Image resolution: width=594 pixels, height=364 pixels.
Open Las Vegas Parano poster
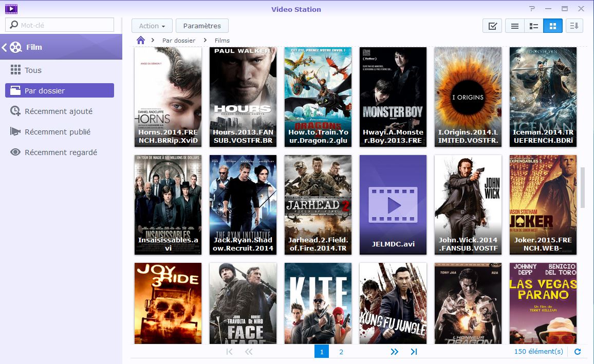[543, 303]
